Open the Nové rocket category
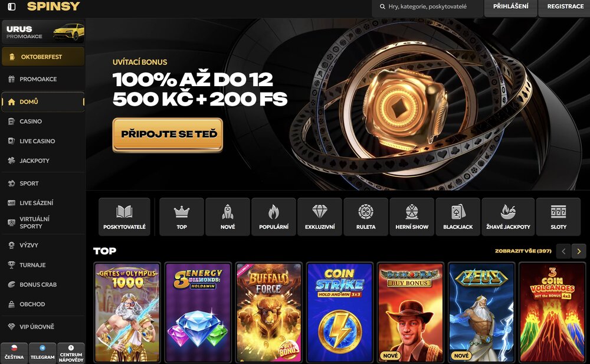 [x=228, y=217]
